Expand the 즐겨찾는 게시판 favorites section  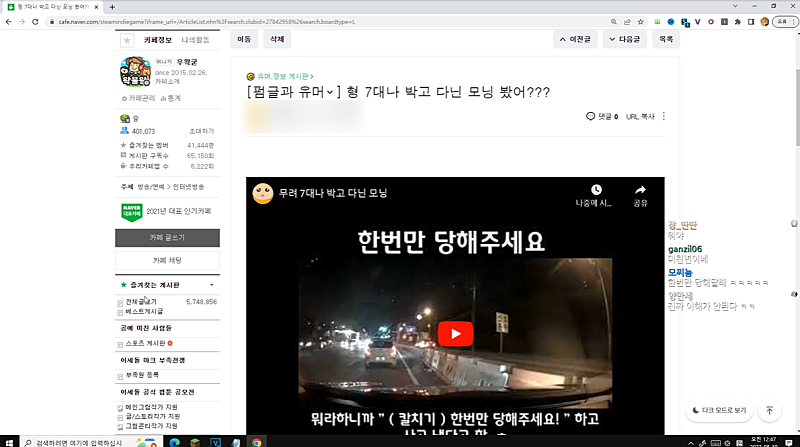(211, 285)
